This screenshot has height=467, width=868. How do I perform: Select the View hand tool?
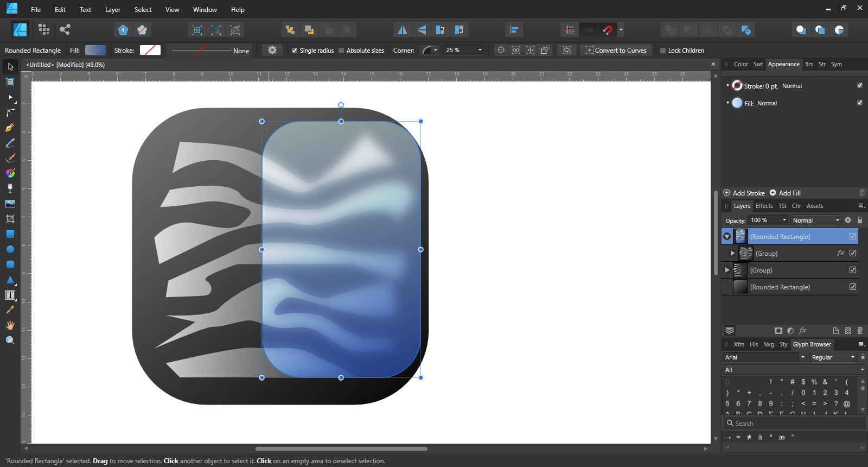[x=10, y=325]
